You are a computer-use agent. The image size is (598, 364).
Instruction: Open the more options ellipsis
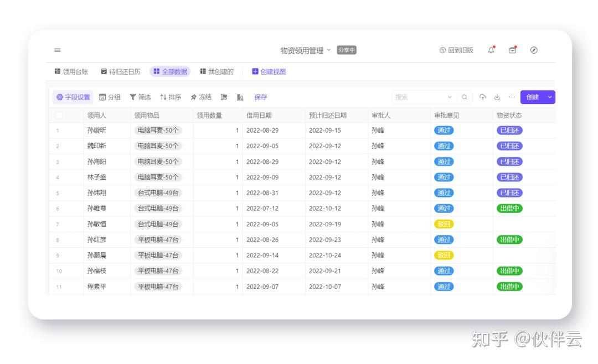512,97
